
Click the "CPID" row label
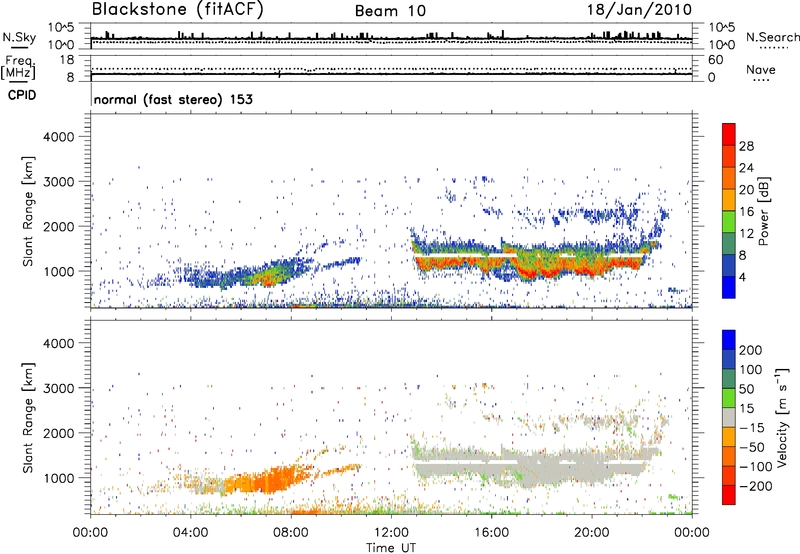pos(22,95)
